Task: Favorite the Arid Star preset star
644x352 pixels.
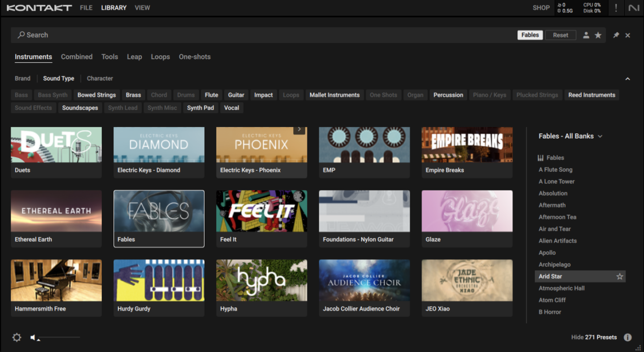Action: [619, 276]
